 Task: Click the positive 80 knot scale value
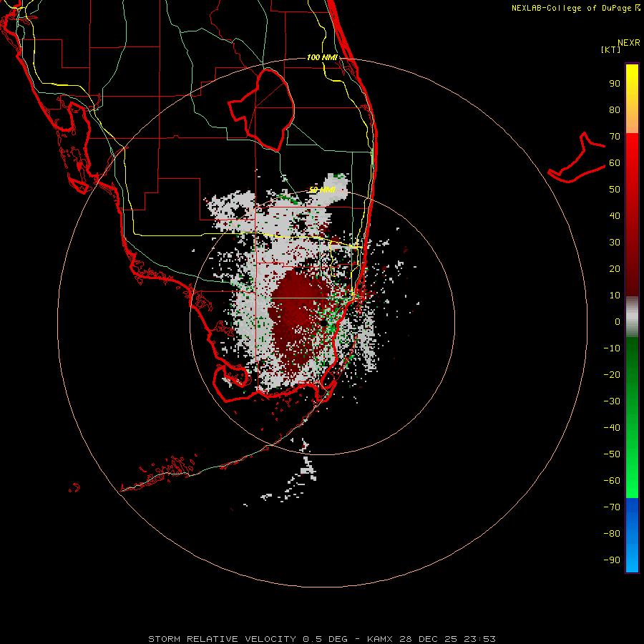pyautogui.click(x=615, y=109)
